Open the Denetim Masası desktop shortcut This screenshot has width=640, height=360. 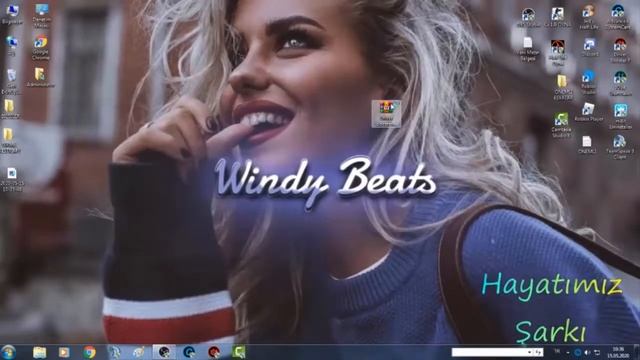point(41,16)
